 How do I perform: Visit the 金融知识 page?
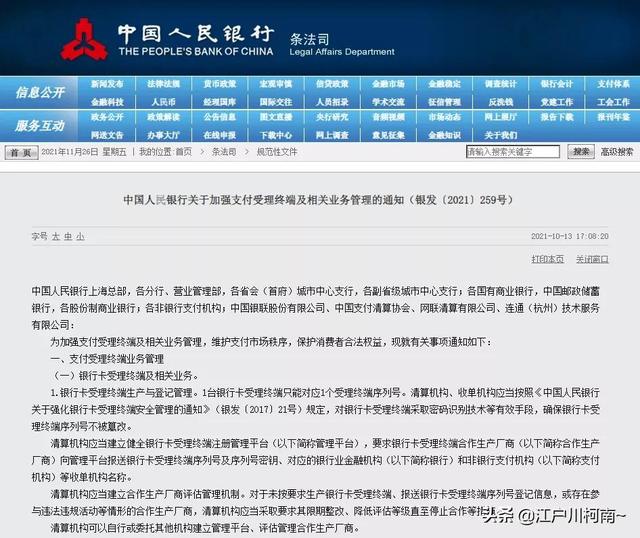click(x=444, y=135)
